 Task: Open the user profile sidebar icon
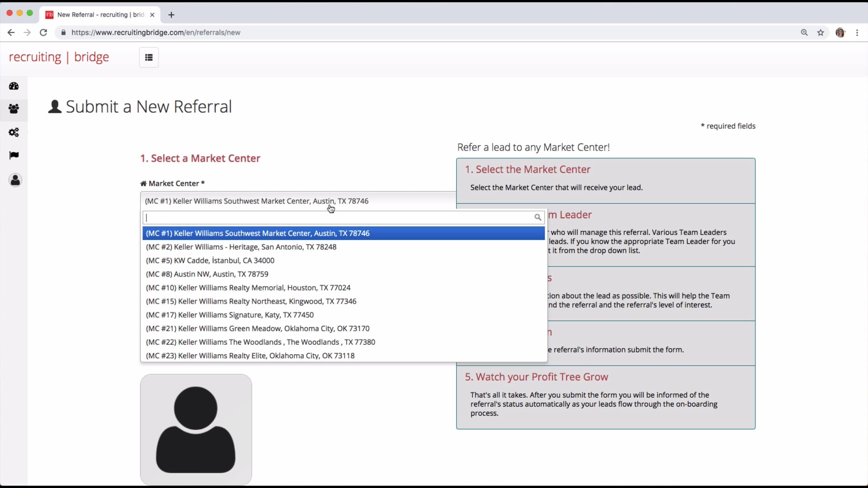coord(15,180)
